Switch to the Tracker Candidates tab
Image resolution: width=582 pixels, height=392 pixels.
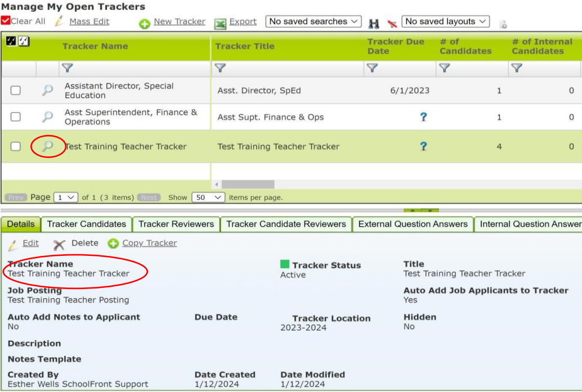(87, 224)
